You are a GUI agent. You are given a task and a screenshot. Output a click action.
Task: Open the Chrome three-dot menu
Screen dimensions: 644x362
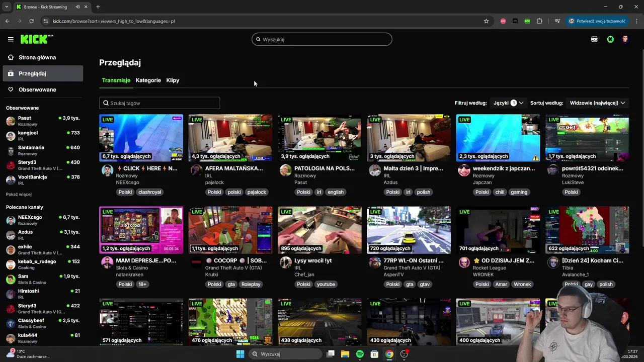(x=637, y=21)
